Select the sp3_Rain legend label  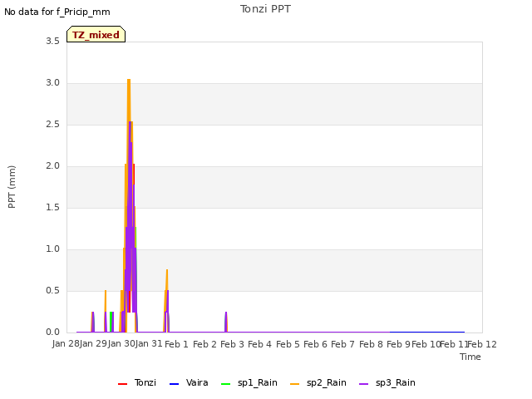pyautogui.click(x=396, y=382)
